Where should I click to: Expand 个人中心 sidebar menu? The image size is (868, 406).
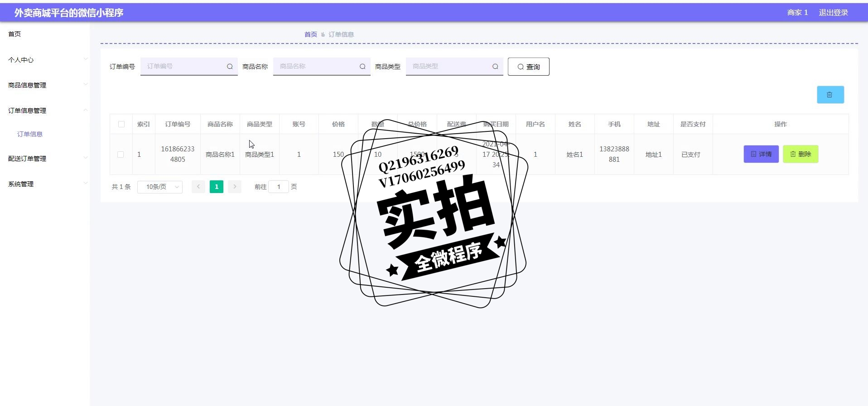[45, 60]
